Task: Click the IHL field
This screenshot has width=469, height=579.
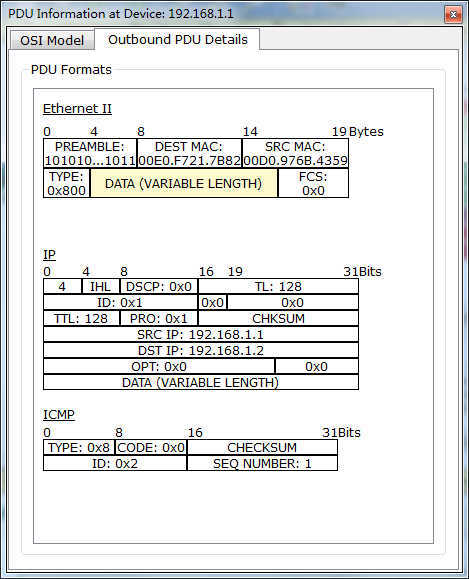Action: [x=100, y=287]
